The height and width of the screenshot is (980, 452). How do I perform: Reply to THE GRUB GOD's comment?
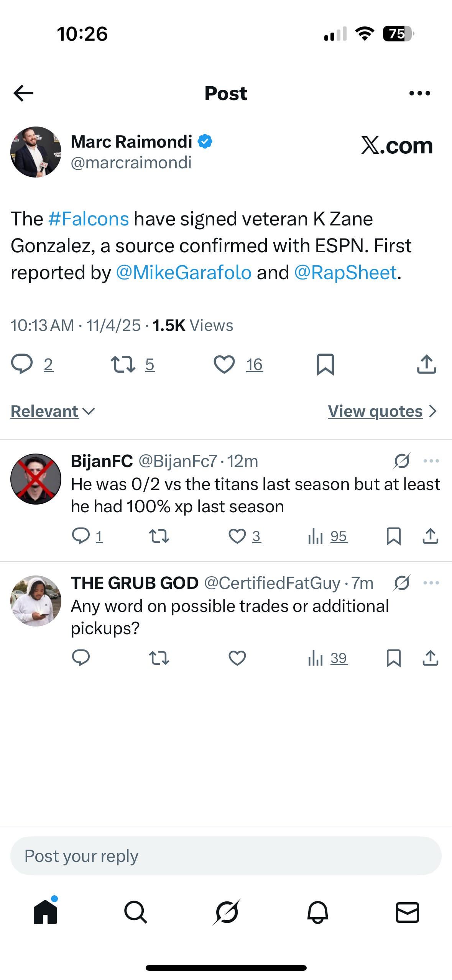[81, 658]
